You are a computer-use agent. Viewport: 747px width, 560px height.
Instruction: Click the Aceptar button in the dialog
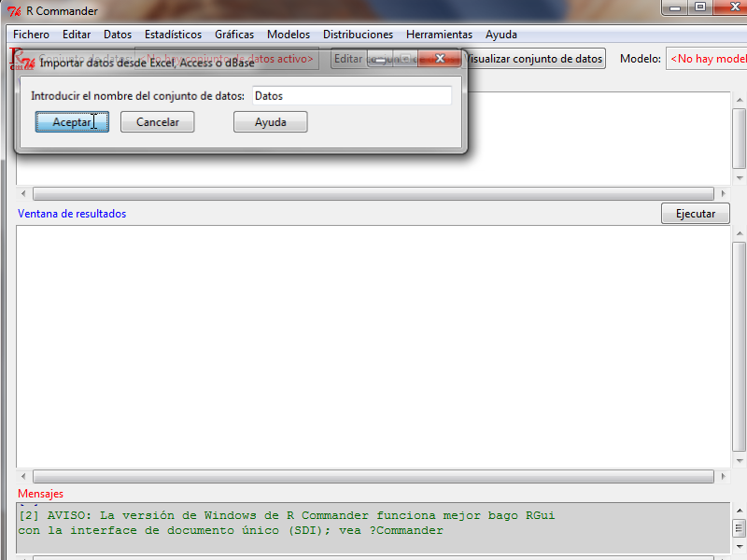pyautogui.click(x=72, y=122)
